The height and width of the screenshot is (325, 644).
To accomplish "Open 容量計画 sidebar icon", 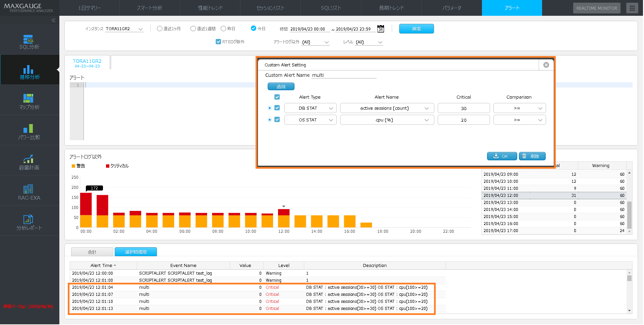I will coord(30,163).
